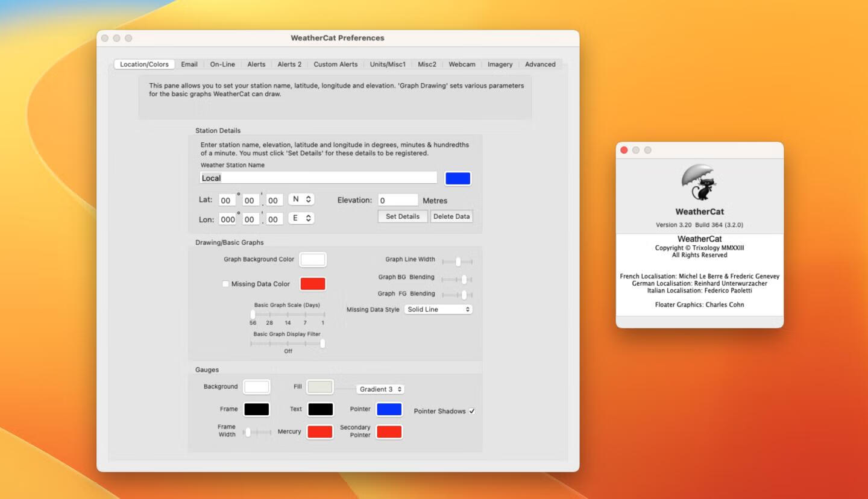Open the Missing Data Style dropdown
Image resolution: width=868 pixels, height=499 pixels.
point(438,309)
